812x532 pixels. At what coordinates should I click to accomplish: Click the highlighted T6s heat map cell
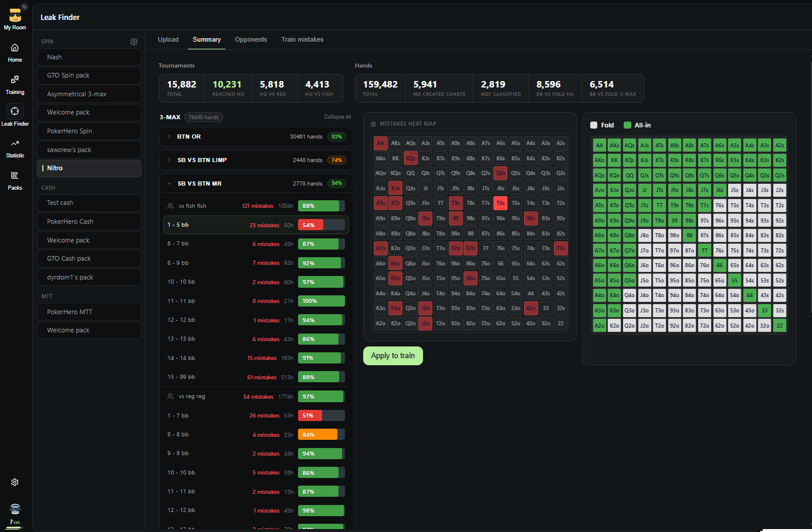[x=500, y=203]
